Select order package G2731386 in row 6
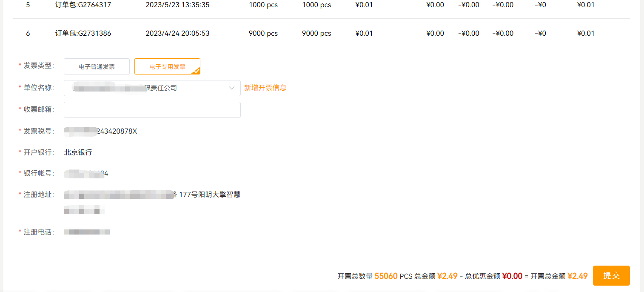Screen dimensions: 644x292 click(x=83, y=33)
